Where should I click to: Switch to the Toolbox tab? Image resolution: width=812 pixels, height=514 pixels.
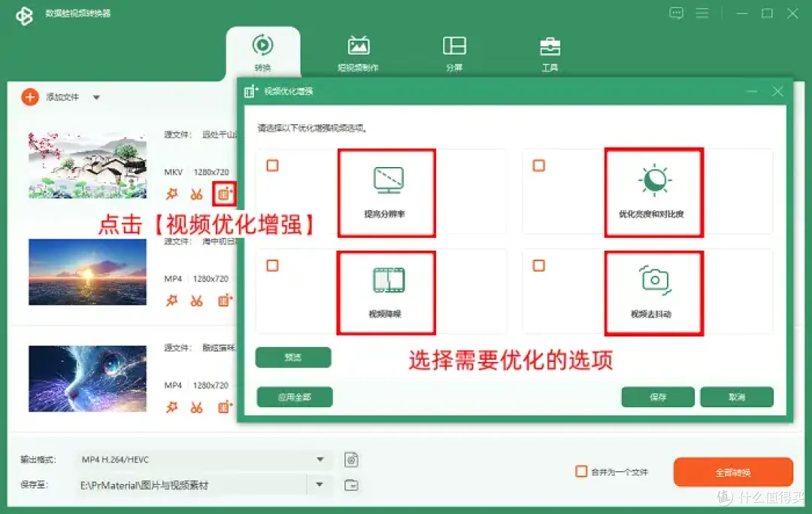(x=550, y=53)
